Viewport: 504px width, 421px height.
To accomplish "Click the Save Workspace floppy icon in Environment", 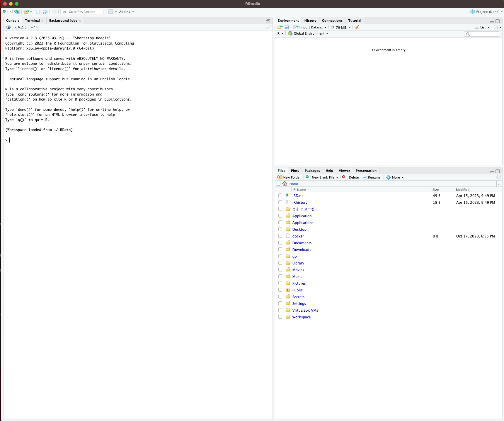I will [287, 27].
